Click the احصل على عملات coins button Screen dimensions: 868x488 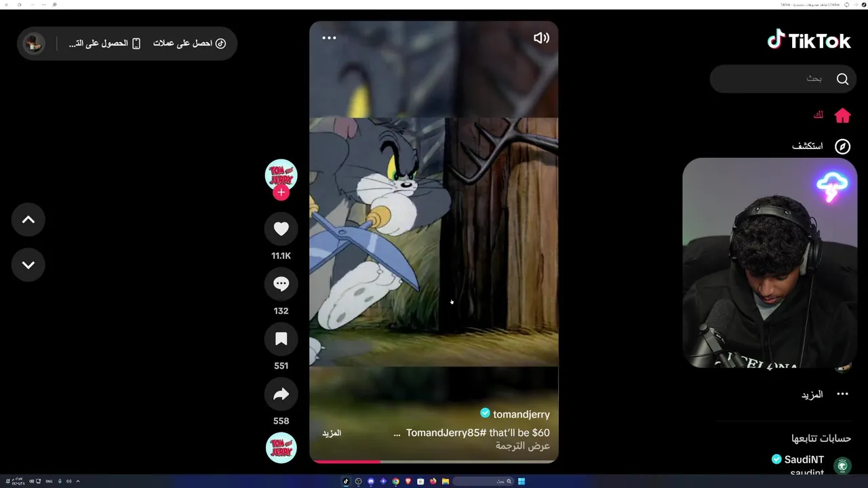pos(189,43)
